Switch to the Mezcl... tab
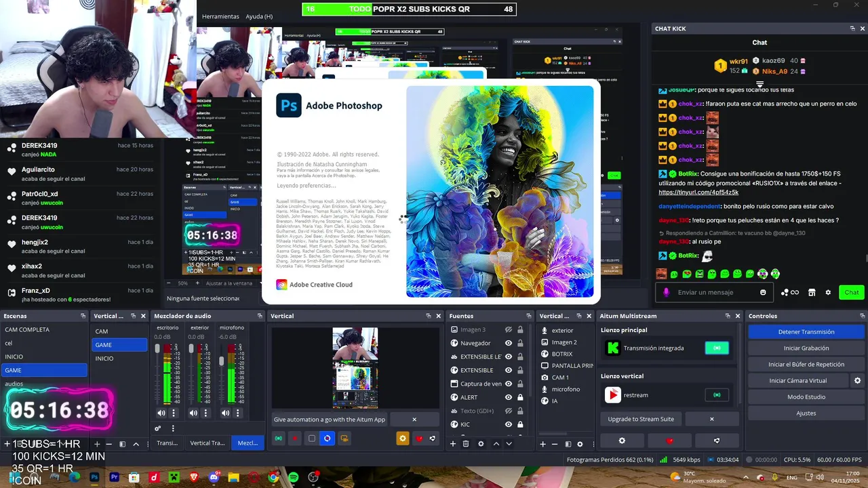868x488 pixels. [248, 443]
